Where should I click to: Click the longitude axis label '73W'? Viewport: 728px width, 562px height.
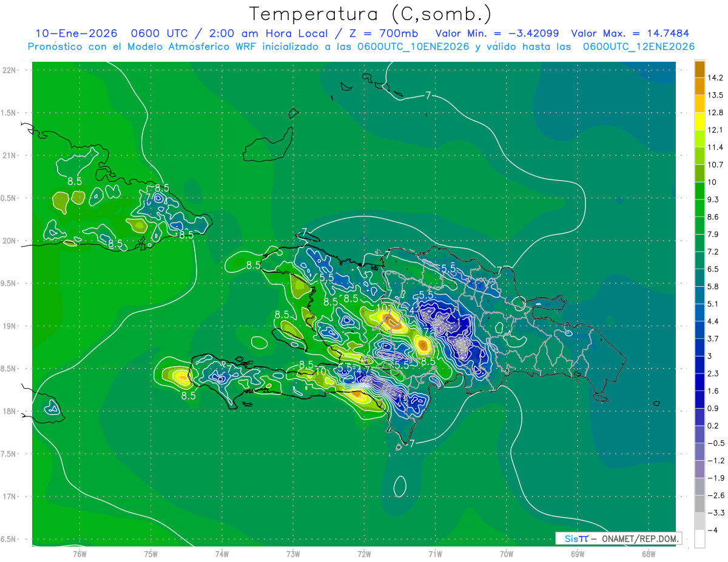293,554
